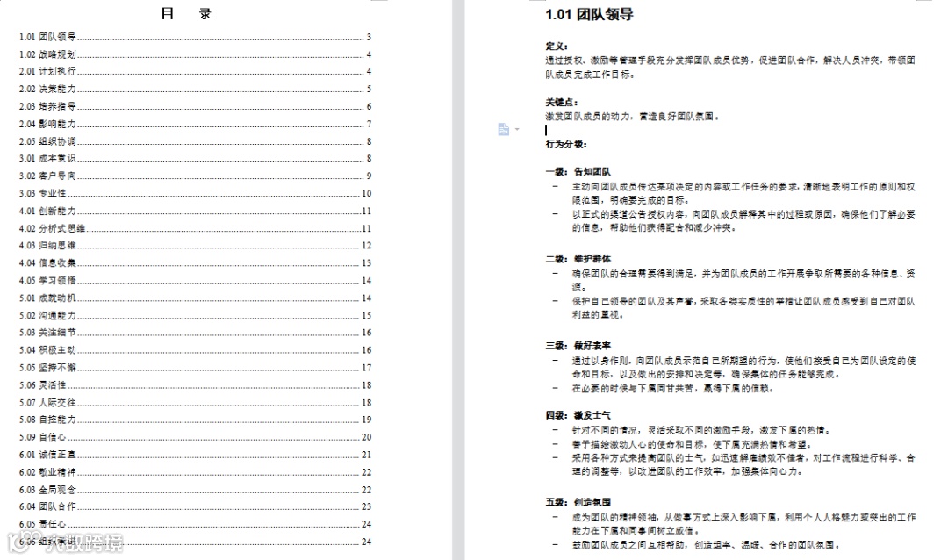Click the heading 五级: 创造氛围
The height and width of the screenshot is (560, 948).
pyautogui.click(x=578, y=503)
